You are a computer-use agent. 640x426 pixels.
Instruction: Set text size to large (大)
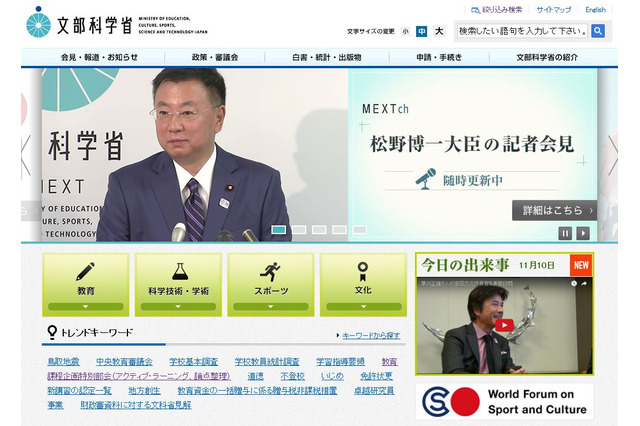click(439, 31)
